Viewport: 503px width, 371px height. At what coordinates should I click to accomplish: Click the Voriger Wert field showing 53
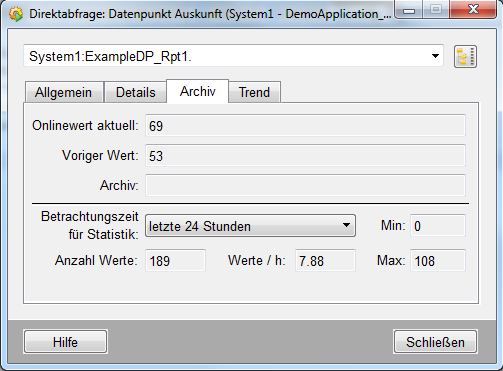[x=305, y=156]
